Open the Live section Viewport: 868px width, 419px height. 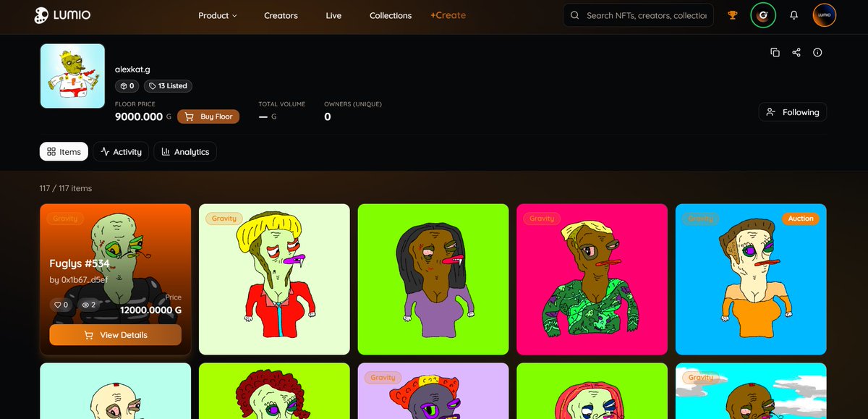(x=333, y=15)
